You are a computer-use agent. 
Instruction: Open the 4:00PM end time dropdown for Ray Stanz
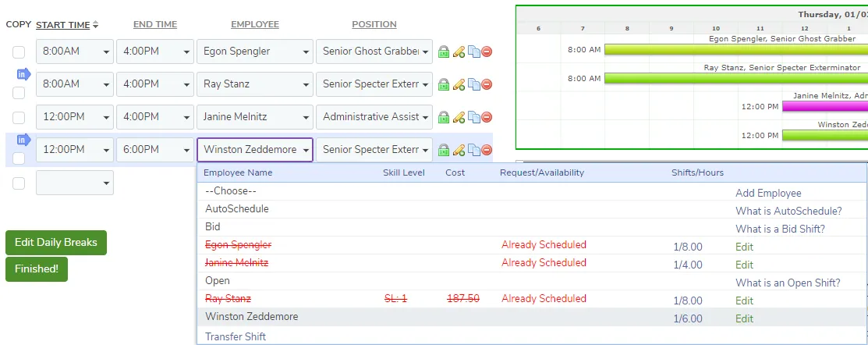point(155,84)
